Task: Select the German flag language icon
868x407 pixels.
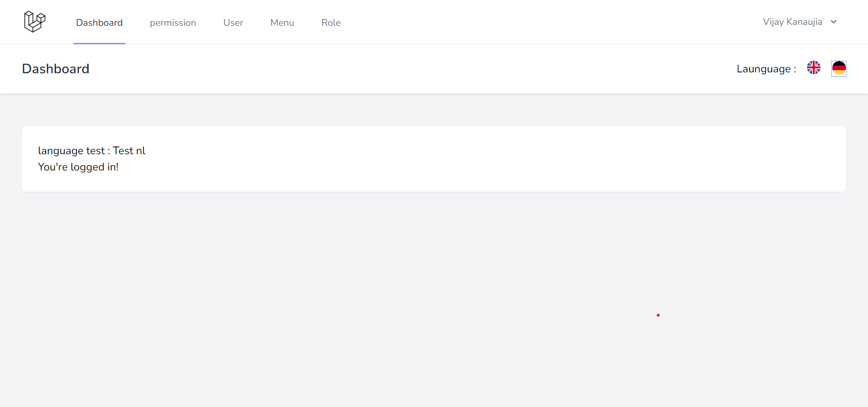Action: (839, 68)
